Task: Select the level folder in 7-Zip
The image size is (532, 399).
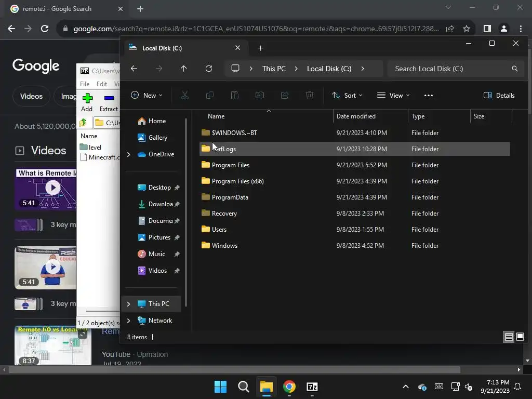Action: click(91, 147)
